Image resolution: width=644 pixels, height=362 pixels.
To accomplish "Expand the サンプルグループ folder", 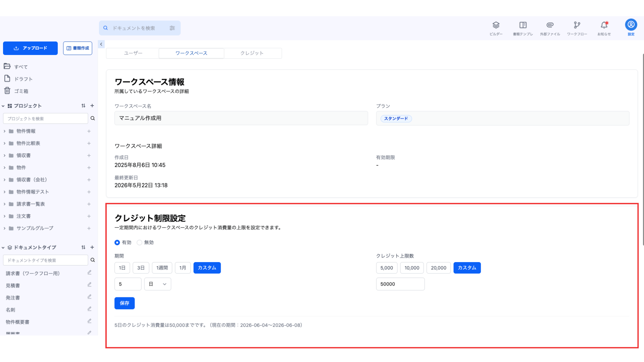I will 4,228.
